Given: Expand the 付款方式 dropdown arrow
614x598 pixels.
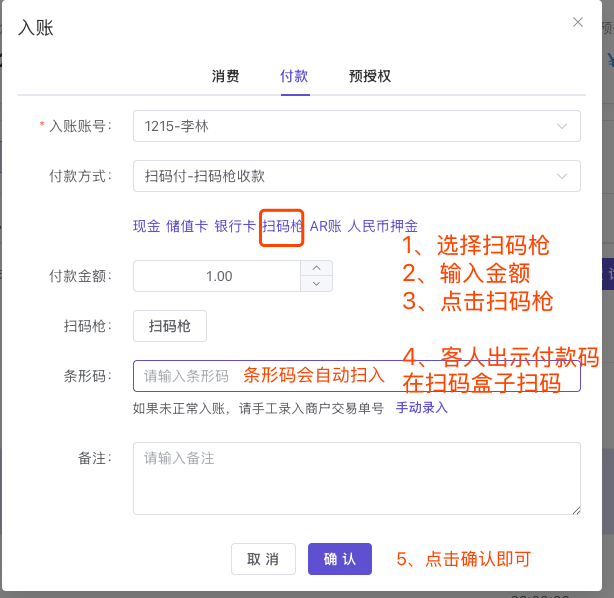Looking at the screenshot, I should click(561, 176).
